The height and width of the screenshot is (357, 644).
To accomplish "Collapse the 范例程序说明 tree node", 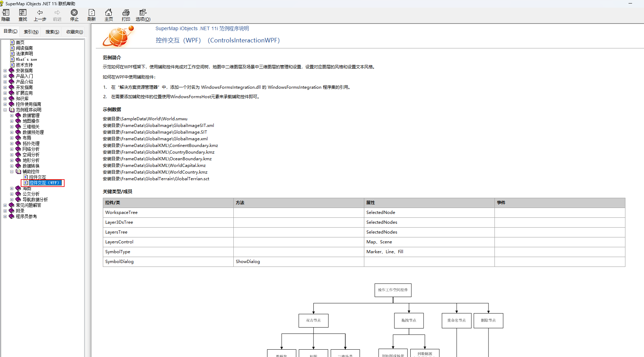I will point(5,110).
